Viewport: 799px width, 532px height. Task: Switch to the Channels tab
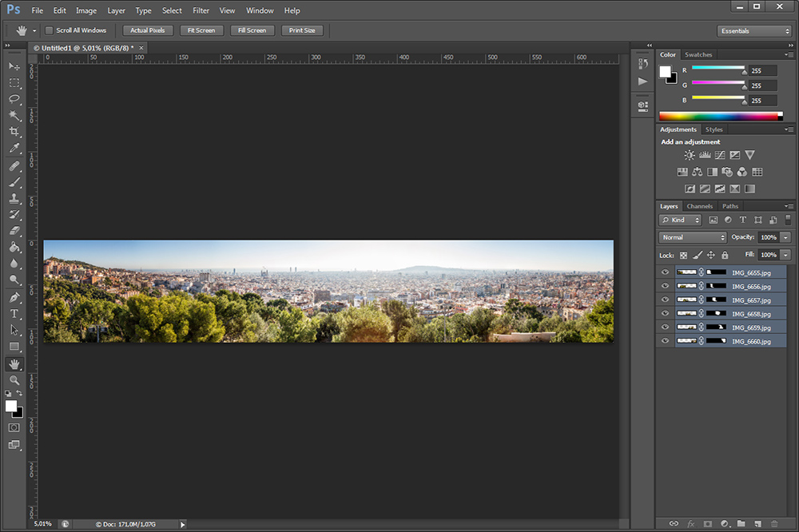point(699,206)
